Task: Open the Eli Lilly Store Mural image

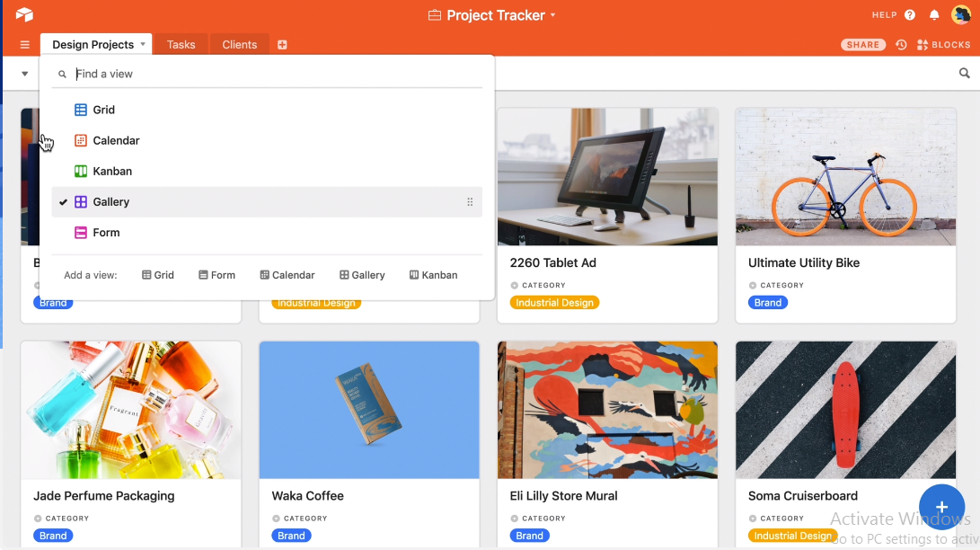Action: tap(607, 410)
